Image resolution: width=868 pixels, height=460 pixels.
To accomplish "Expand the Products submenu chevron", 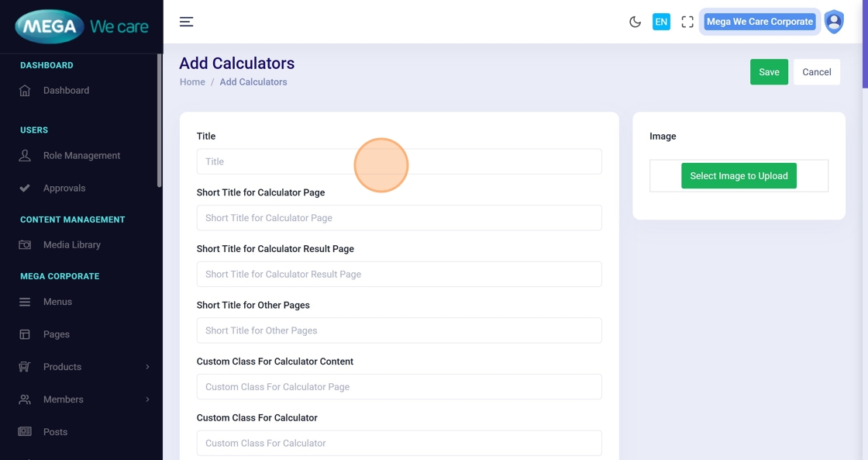I will click(147, 367).
